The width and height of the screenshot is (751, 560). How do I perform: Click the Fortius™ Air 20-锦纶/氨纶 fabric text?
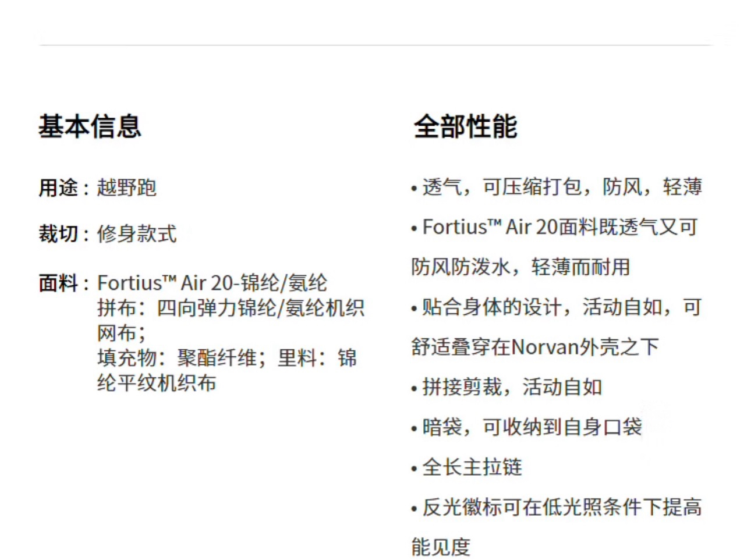212,283
